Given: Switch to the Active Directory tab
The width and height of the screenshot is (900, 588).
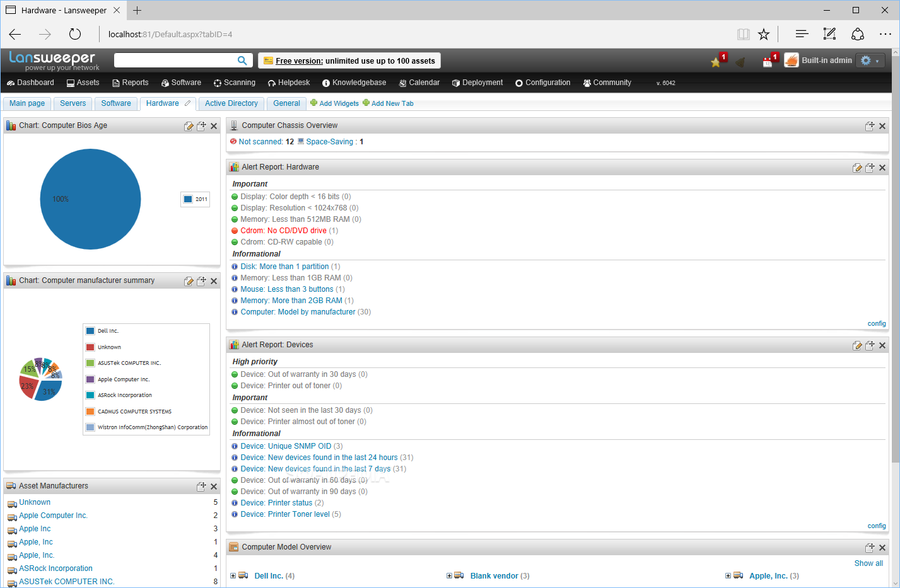Looking at the screenshot, I should point(231,103).
